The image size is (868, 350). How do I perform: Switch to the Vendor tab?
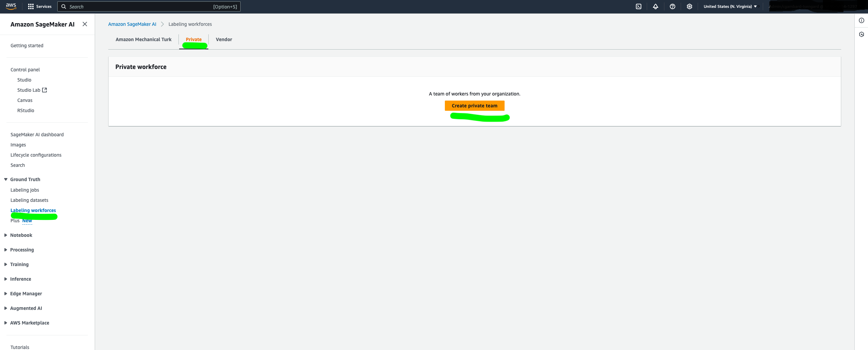(224, 39)
